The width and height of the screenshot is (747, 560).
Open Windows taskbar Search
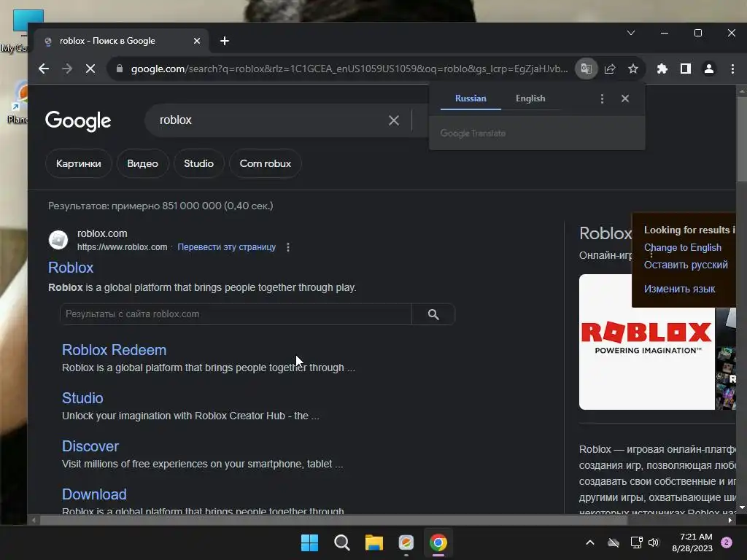pos(341,542)
